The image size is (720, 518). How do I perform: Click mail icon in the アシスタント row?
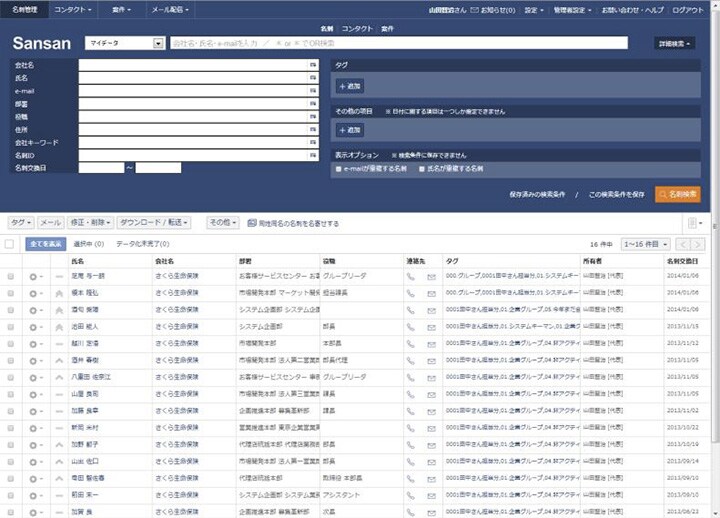point(431,496)
